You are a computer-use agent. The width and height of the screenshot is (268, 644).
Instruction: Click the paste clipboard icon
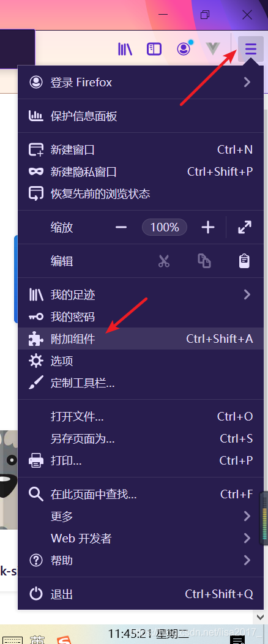tap(245, 261)
